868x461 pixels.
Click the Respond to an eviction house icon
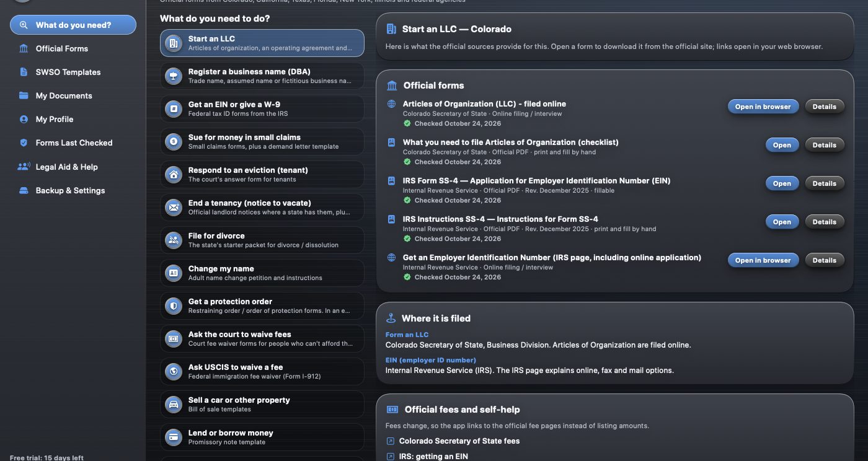click(x=174, y=175)
